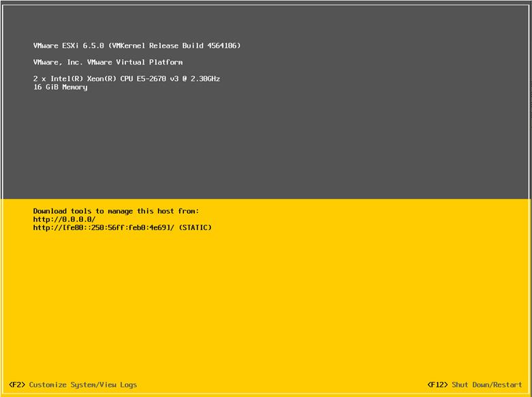This screenshot has width=532, height=397.
Task: Open the http://0.0.0.0/ management URL
Action: [x=64, y=219]
